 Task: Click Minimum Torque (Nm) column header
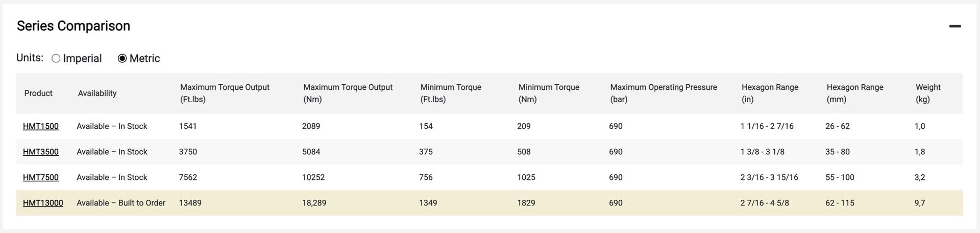[x=549, y=93]
